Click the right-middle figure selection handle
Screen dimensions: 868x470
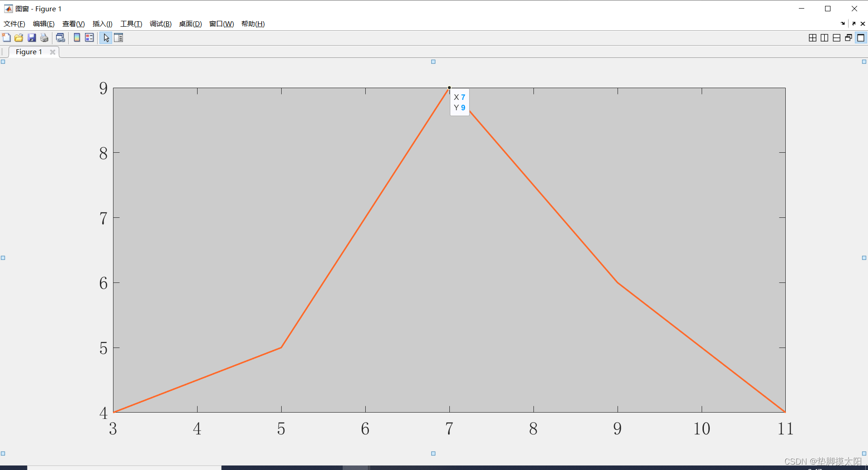tap(864, 258)
